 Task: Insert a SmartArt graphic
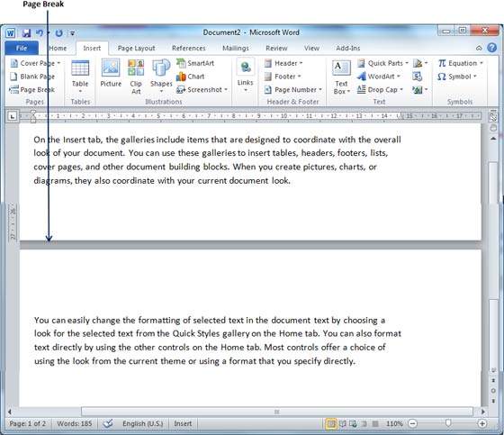click(195, 63)
